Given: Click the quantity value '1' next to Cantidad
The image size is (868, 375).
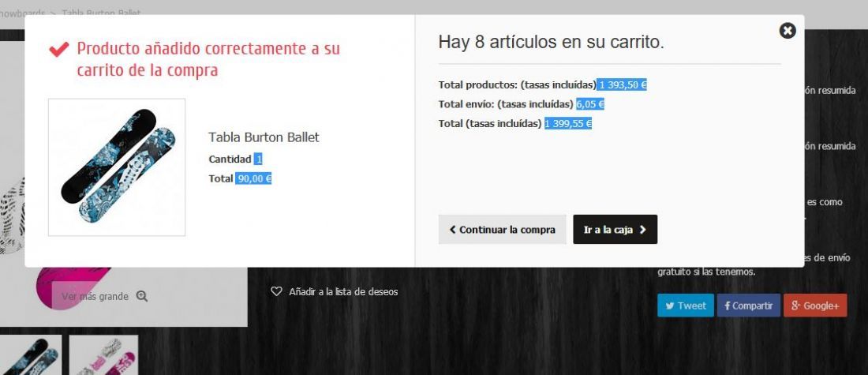Looking at the screenshot, I should pyautogui.click(x=258, y=159).
